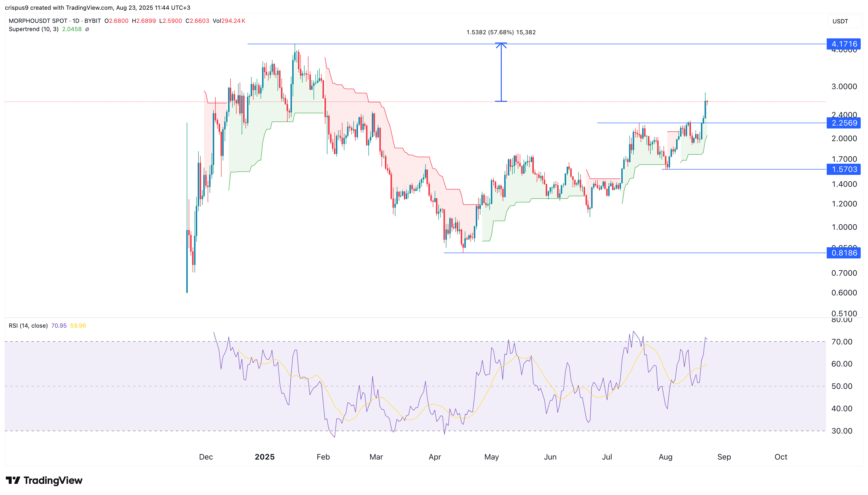Click the green Supertrend value 2.0458
The height and width of the screenshot is (495, 868).
pyautogui.click(x=72, y=29)
